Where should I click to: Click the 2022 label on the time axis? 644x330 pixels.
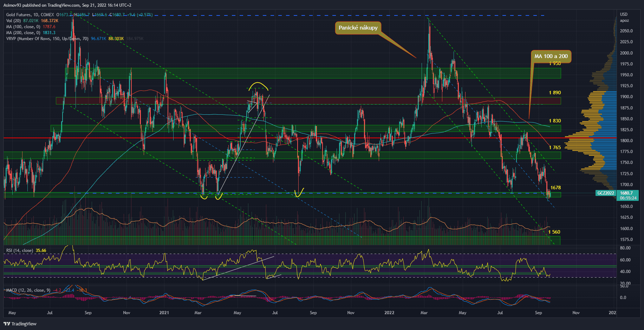pos(389,312)
